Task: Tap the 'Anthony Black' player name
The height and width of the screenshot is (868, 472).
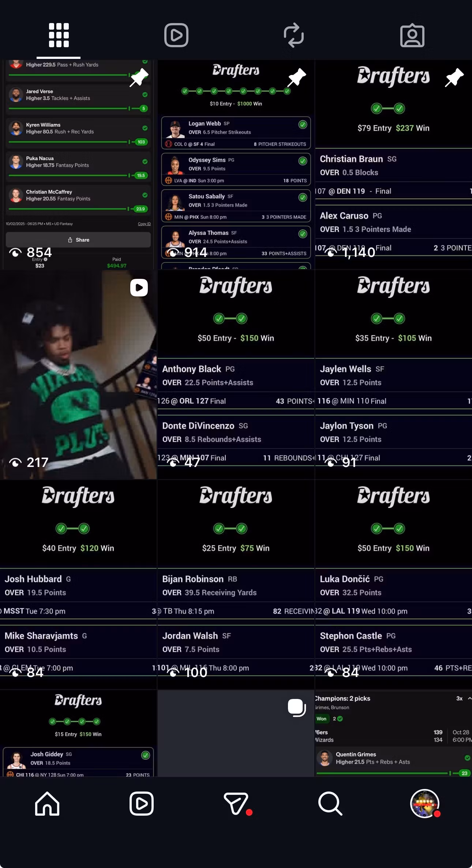Action: pyautogui.click(x=192, y=369)
